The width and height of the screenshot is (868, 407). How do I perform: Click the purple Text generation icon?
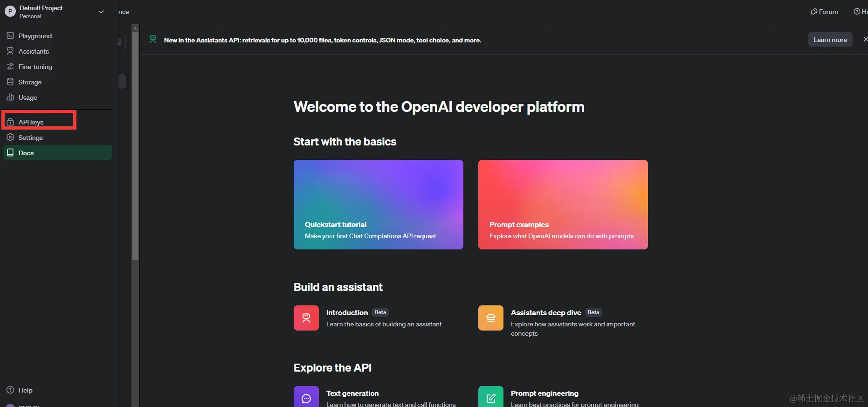(306, 397)
